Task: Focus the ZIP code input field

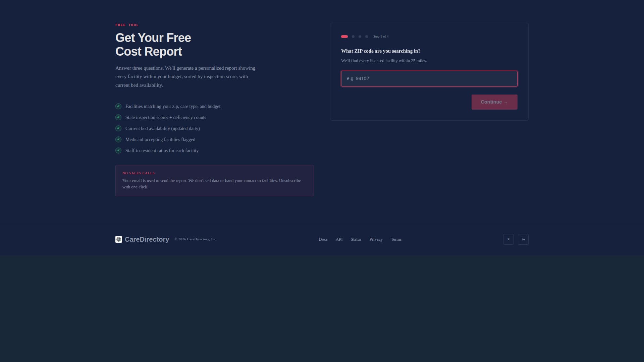Action: (429, 78)
